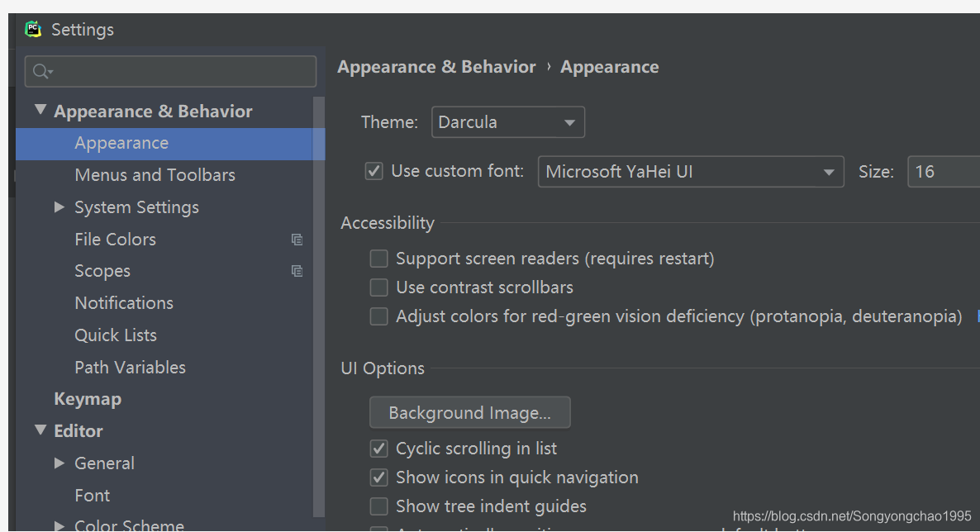Open the Keymap settings page
Image resolution: width=980 pixels, height=532 pixels.
tap(88, 399)
